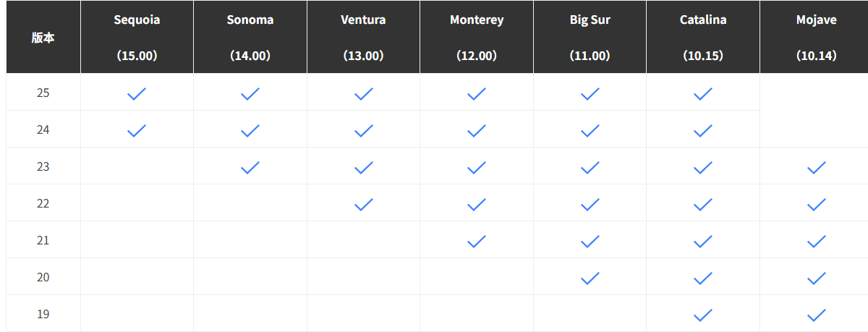Click the version 24 Sonoma checkmark
868x332 pixels.
point(250,130)
